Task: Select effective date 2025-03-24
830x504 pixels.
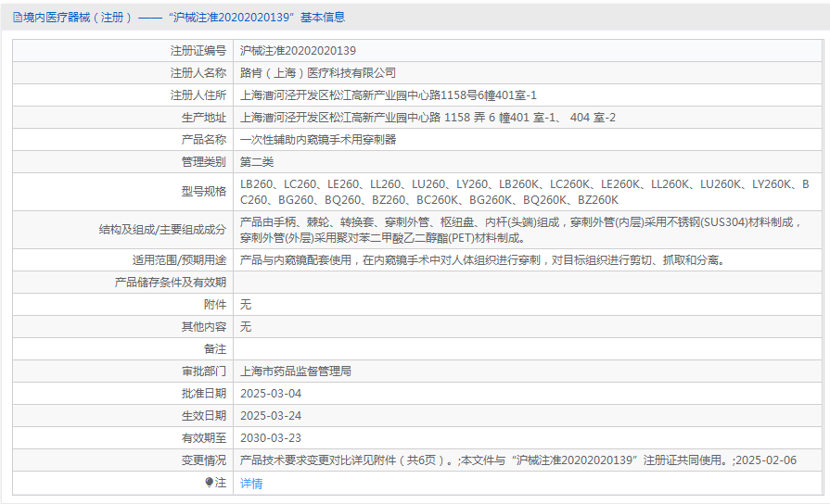Action: [271, 416]
